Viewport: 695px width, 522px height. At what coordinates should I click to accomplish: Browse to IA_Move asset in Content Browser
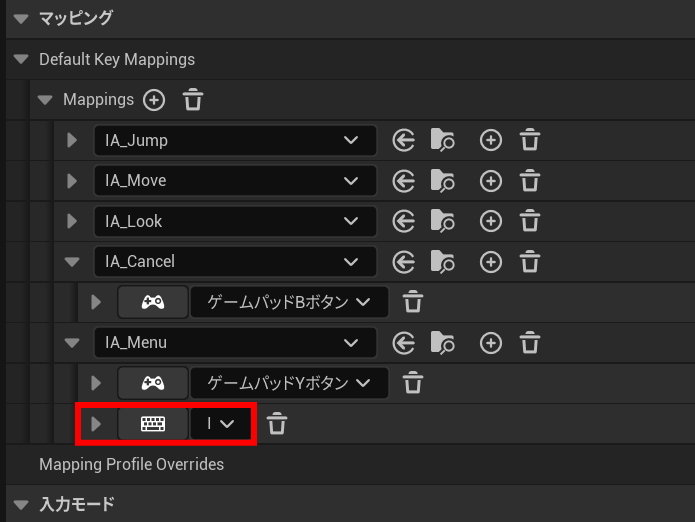(442, 181)
